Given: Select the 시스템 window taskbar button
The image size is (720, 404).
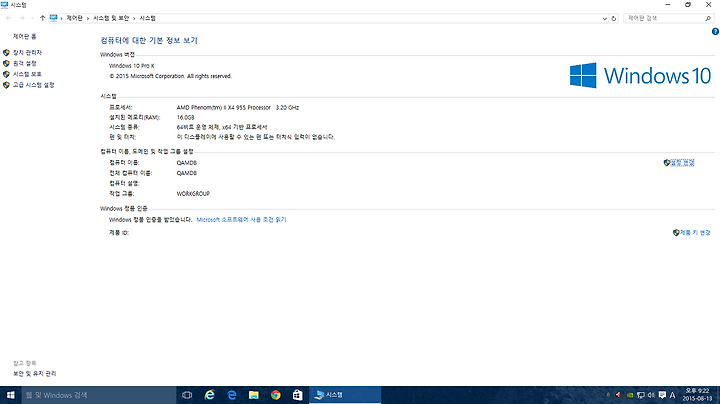Looking at the screenshot, I should tap(345, 395).
